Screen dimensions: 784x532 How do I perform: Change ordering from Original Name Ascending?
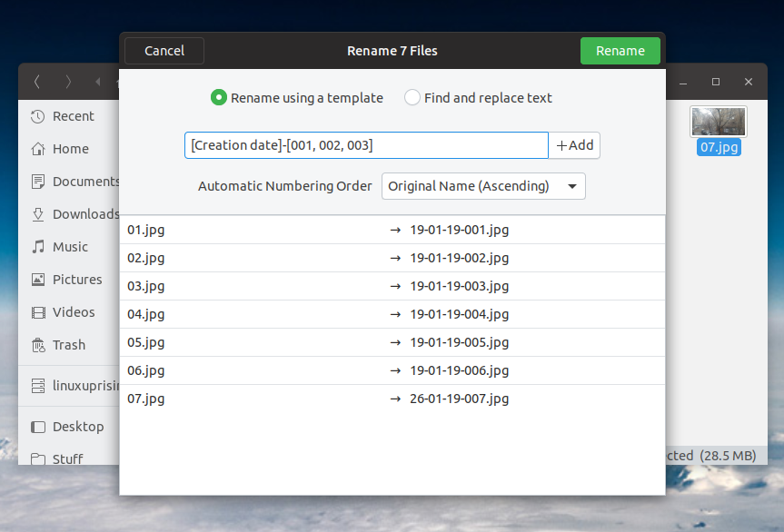(482, 186)
